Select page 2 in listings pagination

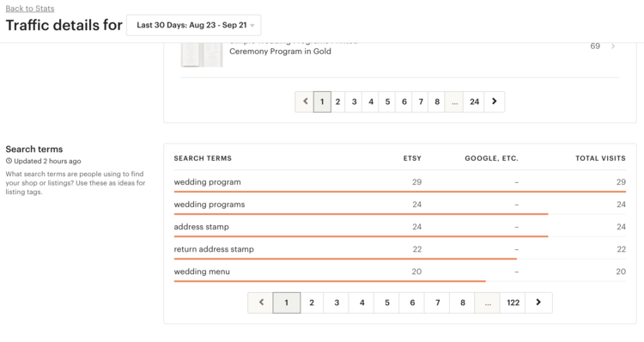point(337,101)
